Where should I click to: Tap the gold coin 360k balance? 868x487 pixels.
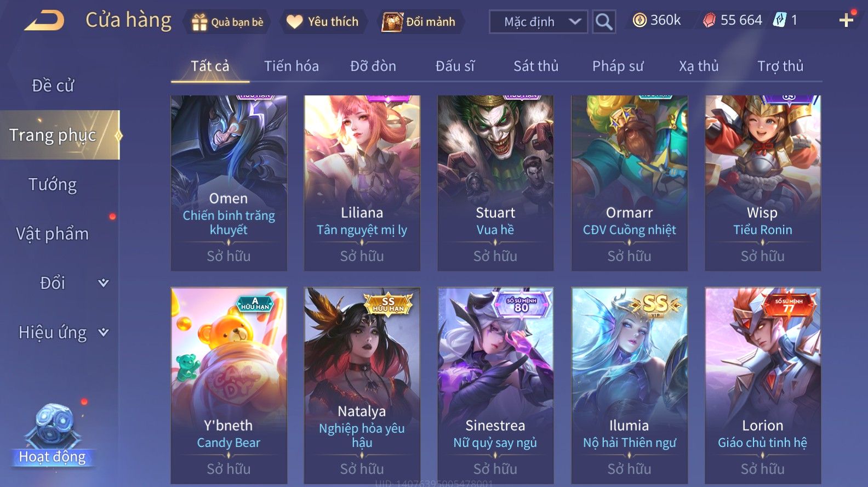[656, 20]
